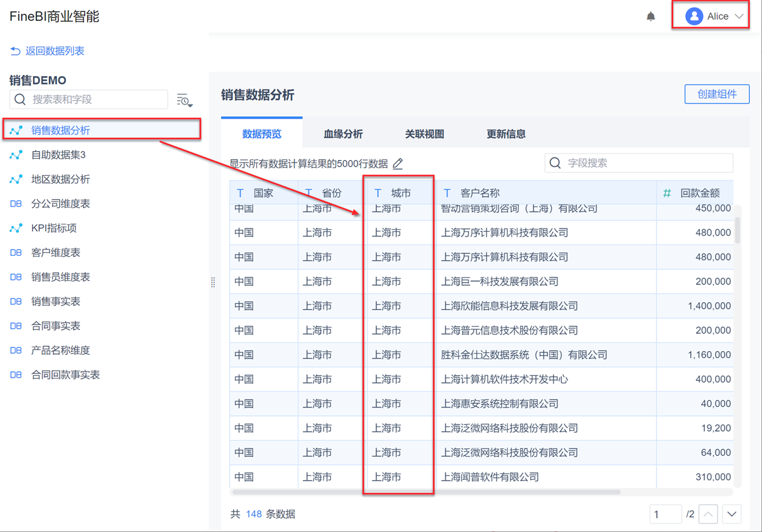Viewport: 762px width, 532px height.
Task: Click cell 上海闻普软件有限公司
Action: coord(546,477)
